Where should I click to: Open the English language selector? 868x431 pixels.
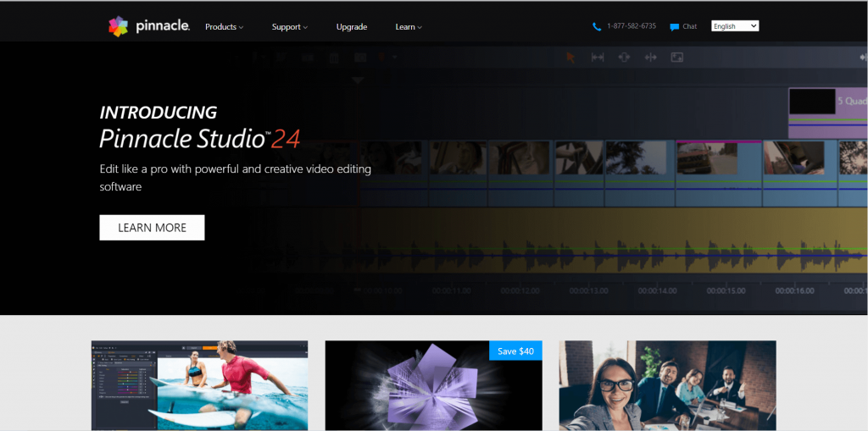pos(735,26)
